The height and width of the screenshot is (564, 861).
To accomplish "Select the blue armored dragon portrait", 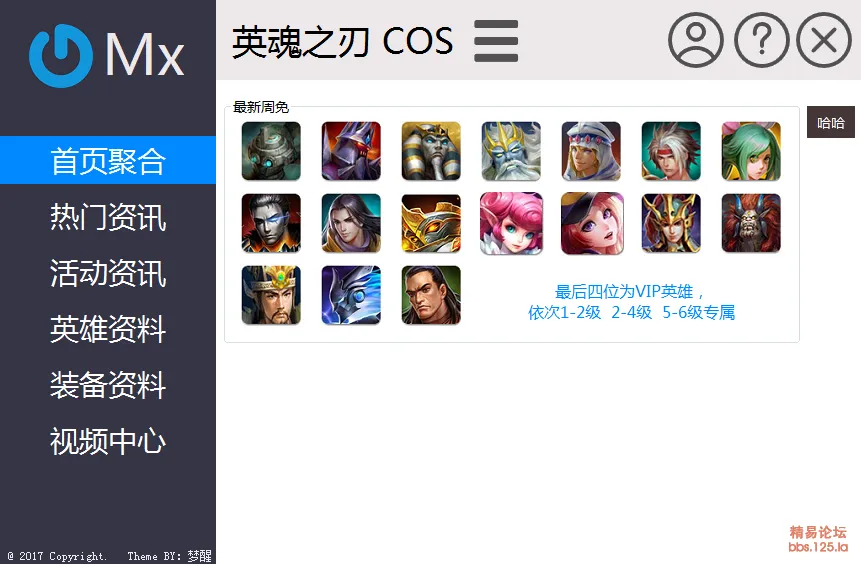I will click(x=351, y=295).
